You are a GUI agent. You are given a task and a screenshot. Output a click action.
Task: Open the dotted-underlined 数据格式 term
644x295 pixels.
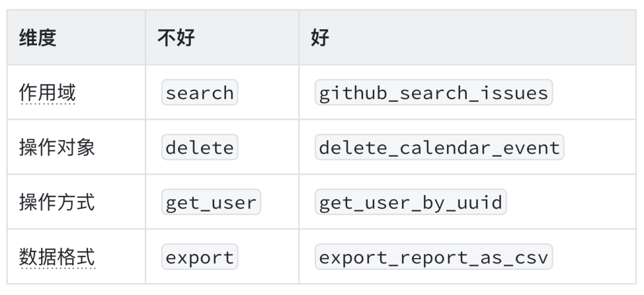point(57,257)
